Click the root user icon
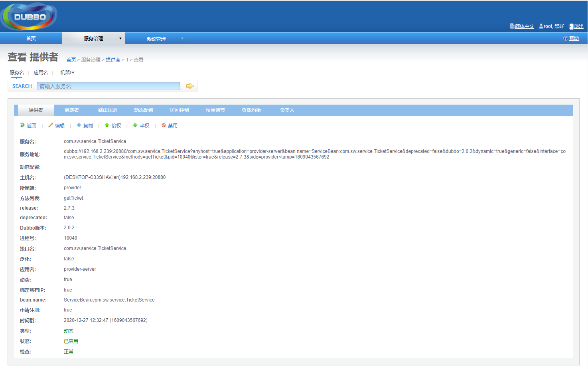 [541, 26]
